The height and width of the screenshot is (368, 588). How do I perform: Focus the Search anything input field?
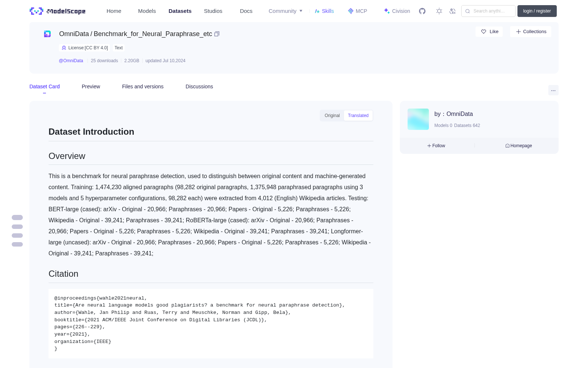pos(488,11)
